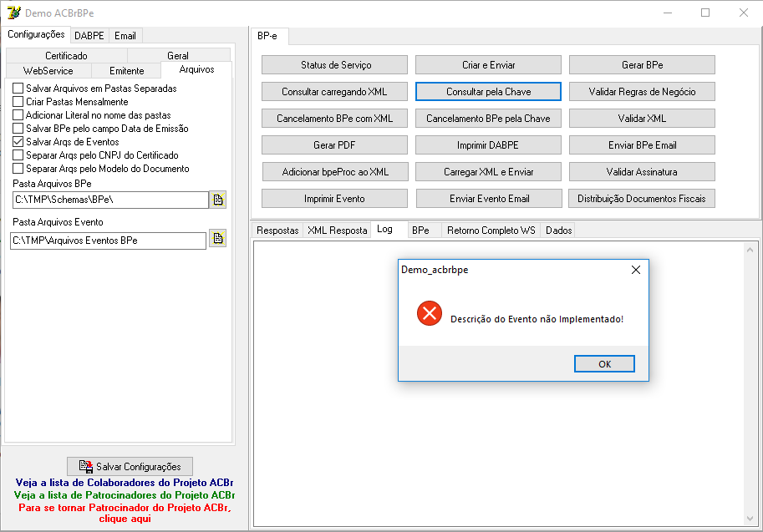Click Validar Regras de Negócio
The height and width of the screenshot is (532, 763).
[643, 91]
